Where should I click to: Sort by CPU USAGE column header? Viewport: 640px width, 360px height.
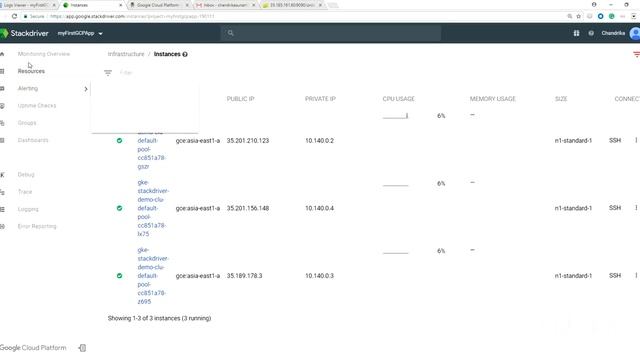(398, 99)
